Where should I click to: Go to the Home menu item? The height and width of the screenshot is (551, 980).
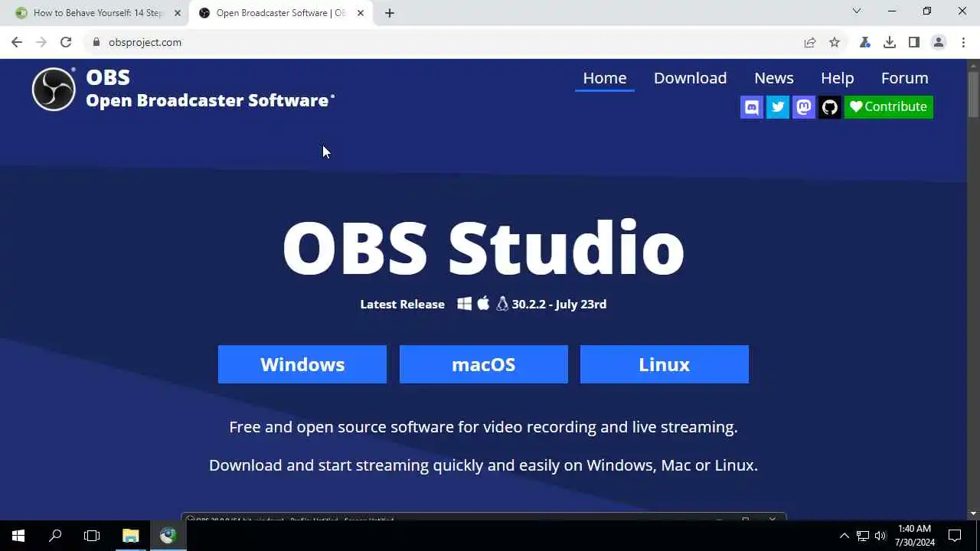click(605, 78)
